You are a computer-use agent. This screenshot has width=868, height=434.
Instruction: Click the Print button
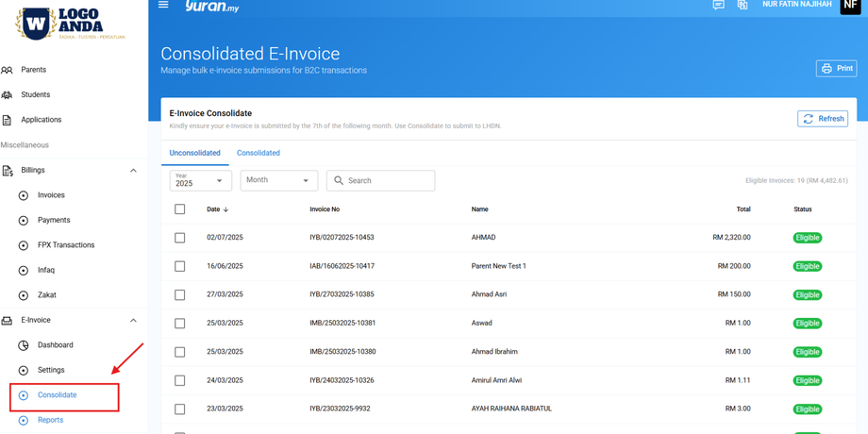pos(836,69)
